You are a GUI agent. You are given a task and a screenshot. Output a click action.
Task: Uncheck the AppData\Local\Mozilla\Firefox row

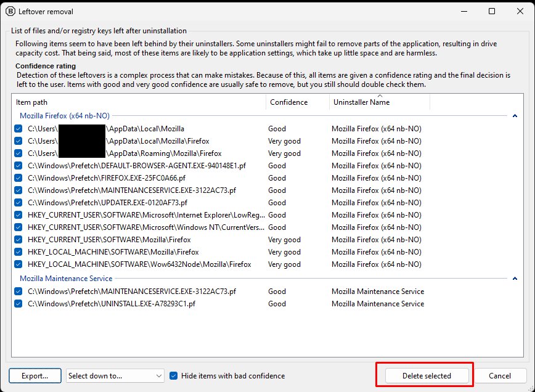pos(18,141)
